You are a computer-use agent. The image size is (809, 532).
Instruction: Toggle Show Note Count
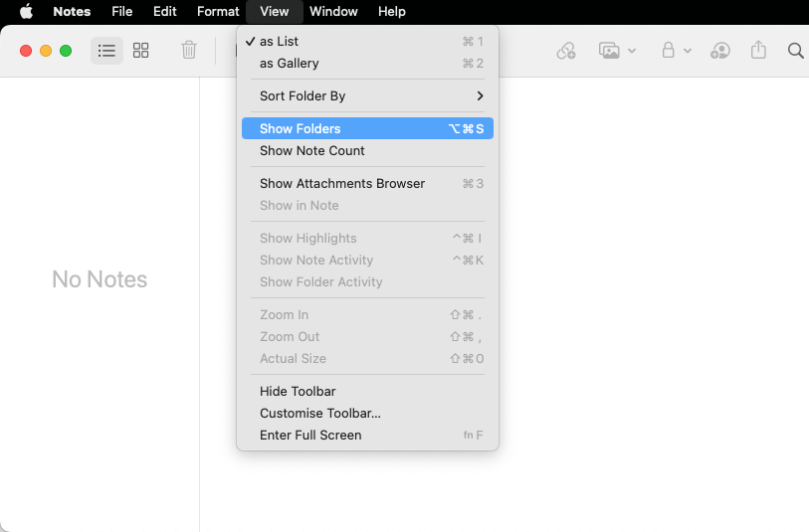pyautogui.click(x=311, y=151)
